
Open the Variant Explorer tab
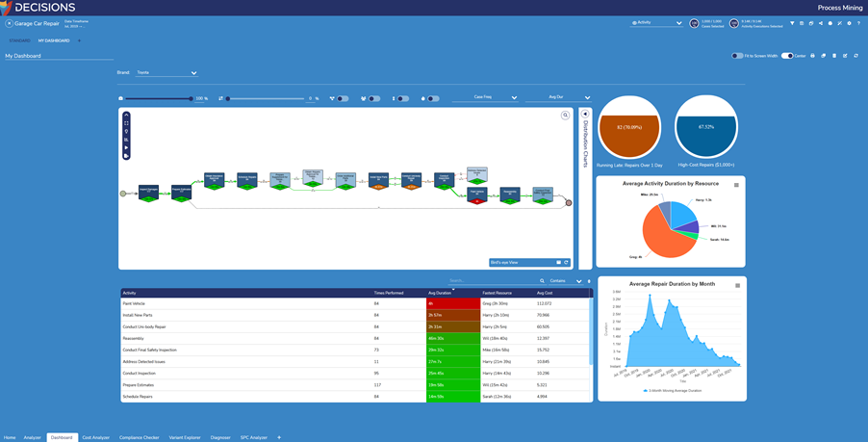pos(185,437)
